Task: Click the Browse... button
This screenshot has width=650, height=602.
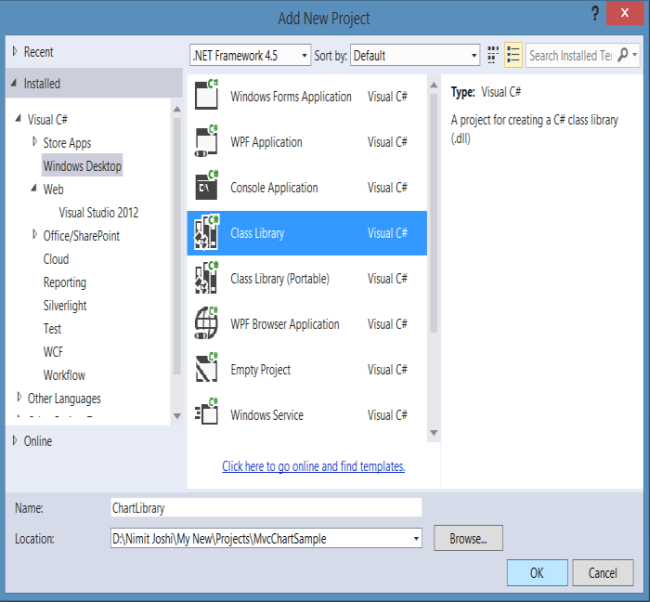Action: click(468, 538)
